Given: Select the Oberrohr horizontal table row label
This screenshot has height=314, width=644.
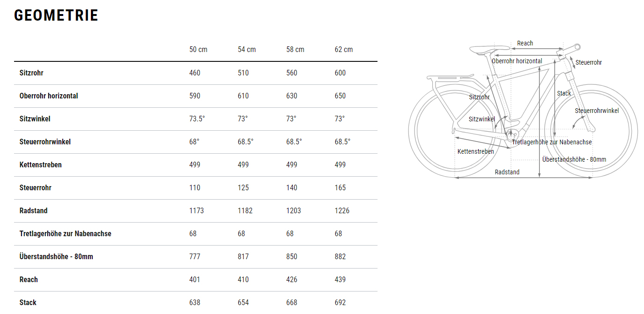Looking at the screenshot, I should coord(49,96).
